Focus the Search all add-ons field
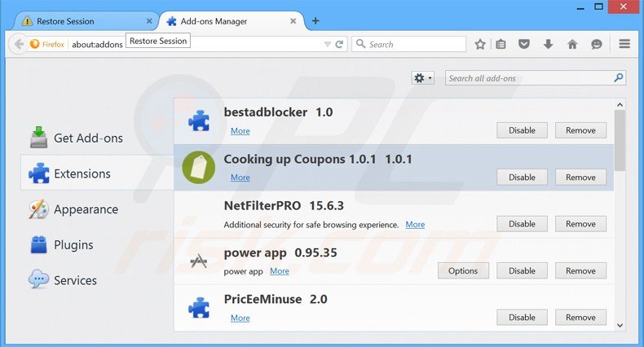The height and width of the screenshot is (347, 644). pos(535,78)
